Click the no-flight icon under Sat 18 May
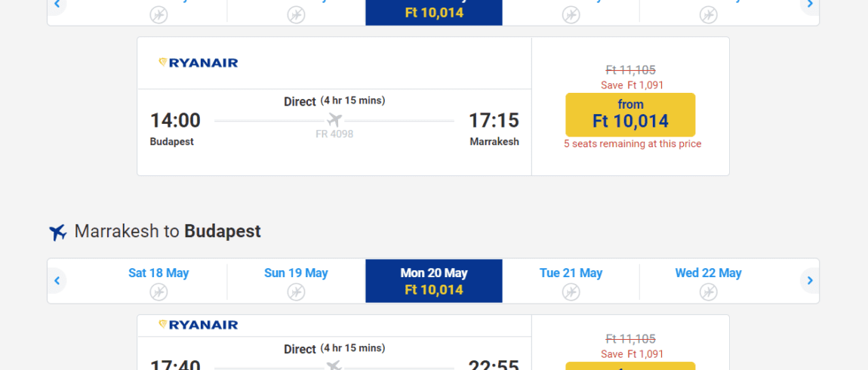Viewport: 868px width, 370px height. pos(159,291)
